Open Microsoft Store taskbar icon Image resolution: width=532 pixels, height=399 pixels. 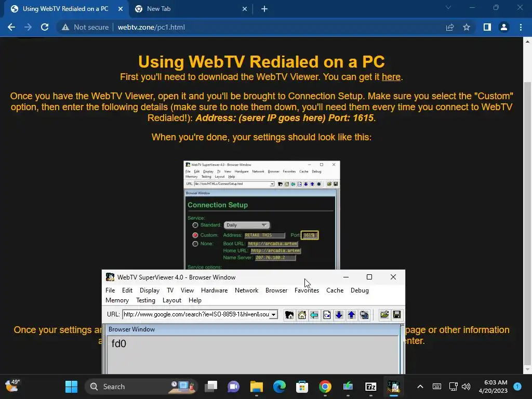pyautogui.click(x=302, y=387)
